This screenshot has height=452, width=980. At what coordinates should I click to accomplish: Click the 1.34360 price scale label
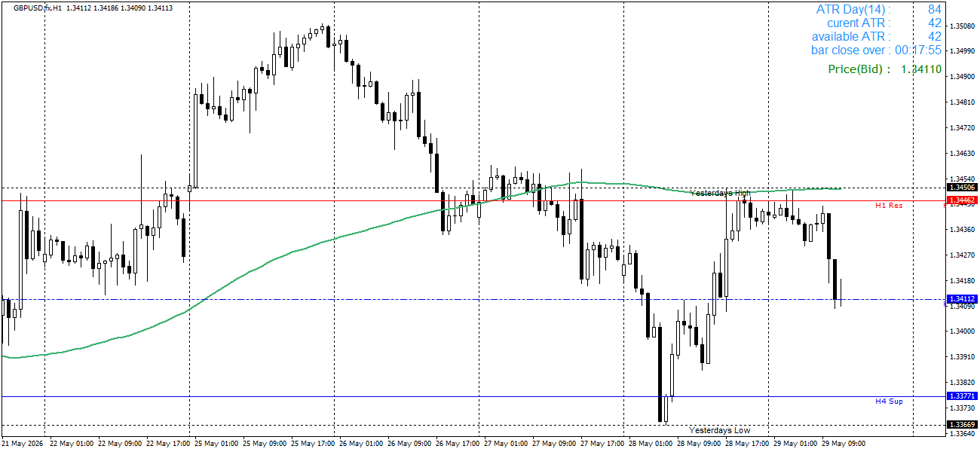[963, 230]
